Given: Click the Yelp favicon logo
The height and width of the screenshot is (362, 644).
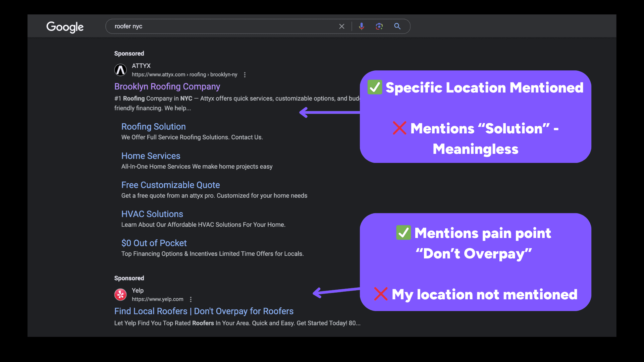Looking at the screenshot, I should pyautogui.click(x=120, y=295).
